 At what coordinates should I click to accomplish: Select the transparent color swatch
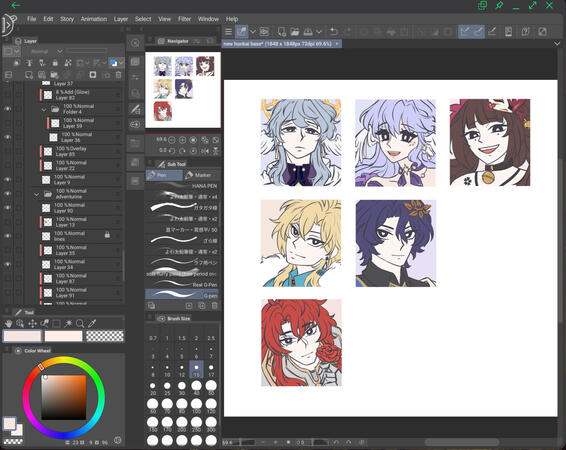tap(105, 336)
